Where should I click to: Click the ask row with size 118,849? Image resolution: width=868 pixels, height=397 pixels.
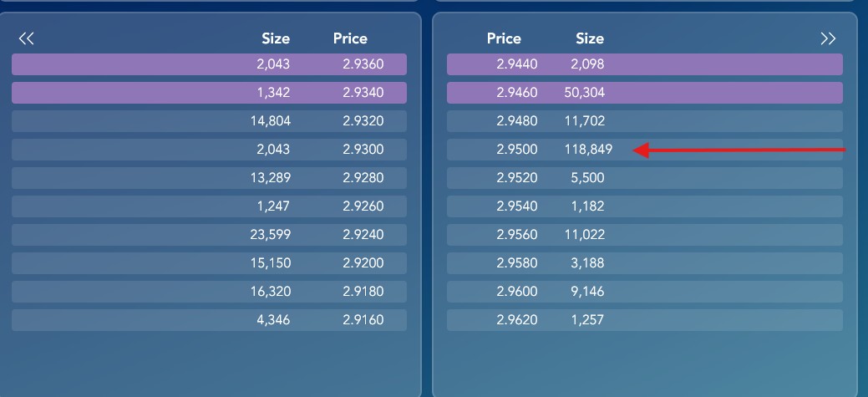645,150
